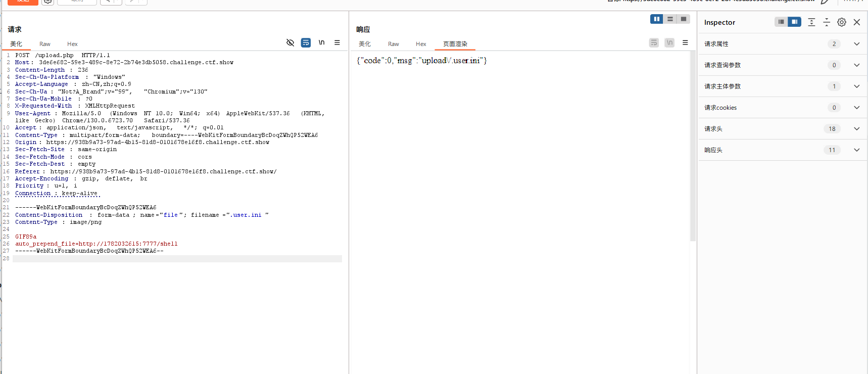Open the request editor hamburger menu
The width and height of the screenshot is (868, 374).
(337, 43)
